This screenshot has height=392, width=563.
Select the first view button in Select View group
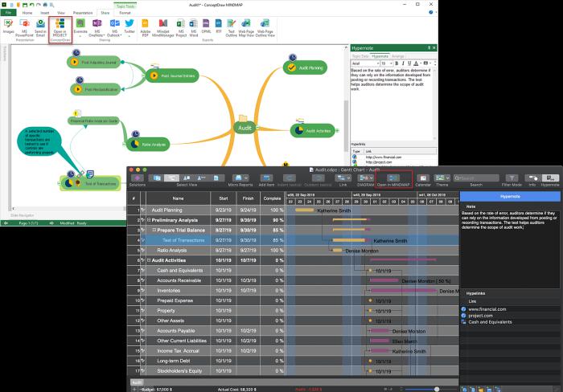157,178
